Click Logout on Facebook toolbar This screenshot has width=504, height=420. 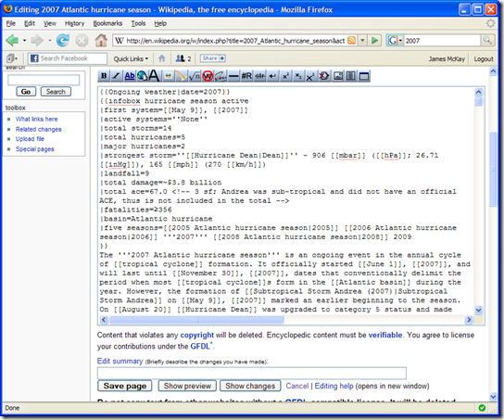pos(484,59)
